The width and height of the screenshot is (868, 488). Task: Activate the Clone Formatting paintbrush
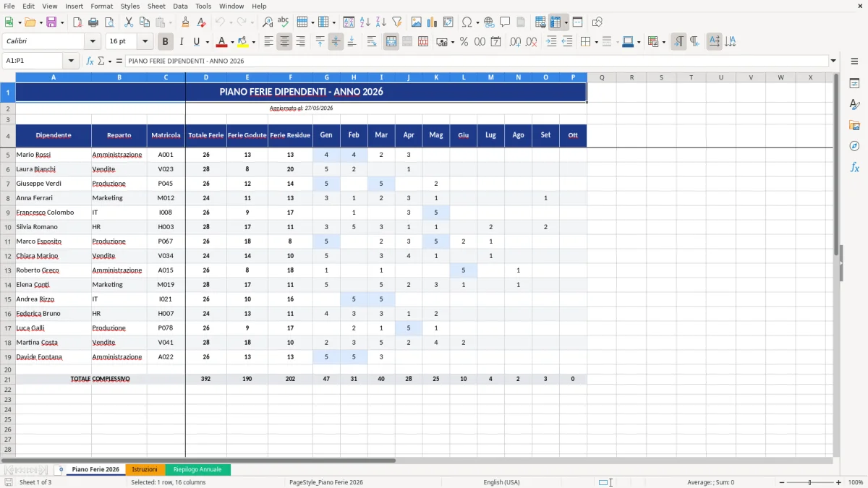coord(186,22)
